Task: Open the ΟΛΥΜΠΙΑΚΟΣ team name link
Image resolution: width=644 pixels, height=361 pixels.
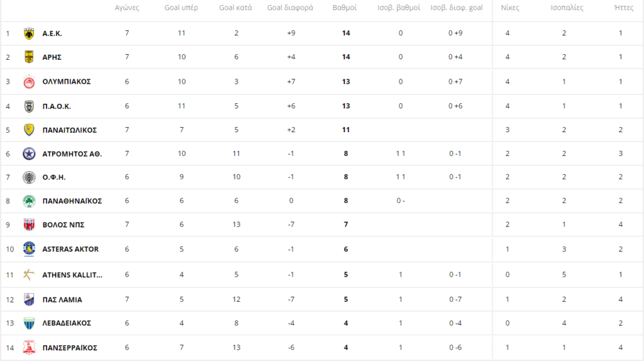Action: (x=67, y=82)
